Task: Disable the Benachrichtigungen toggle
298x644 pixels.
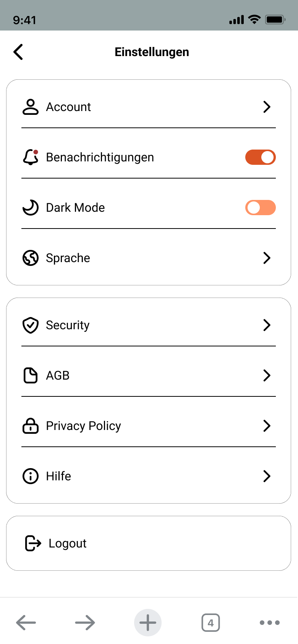Action: (x=260, y=157)
